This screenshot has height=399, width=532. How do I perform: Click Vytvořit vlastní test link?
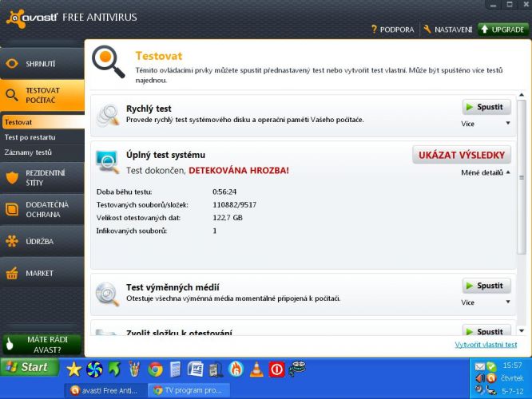click(x=486, y=345)
